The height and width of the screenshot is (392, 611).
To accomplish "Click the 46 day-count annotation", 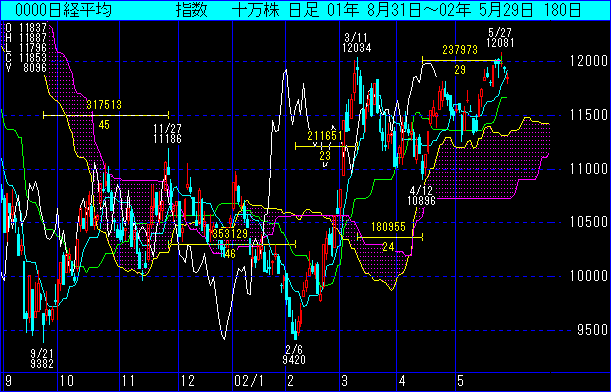I will click(230, 254).
